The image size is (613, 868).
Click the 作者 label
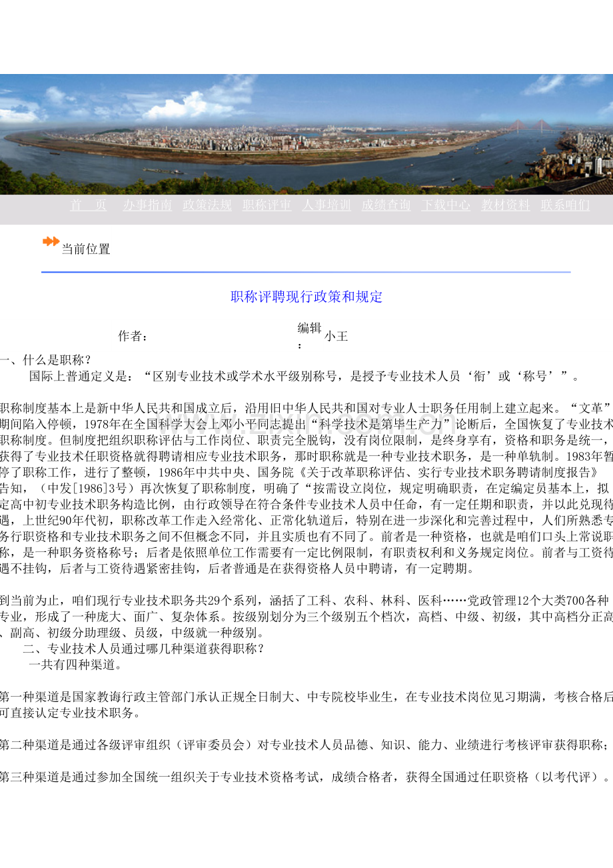tap(133, 336)
